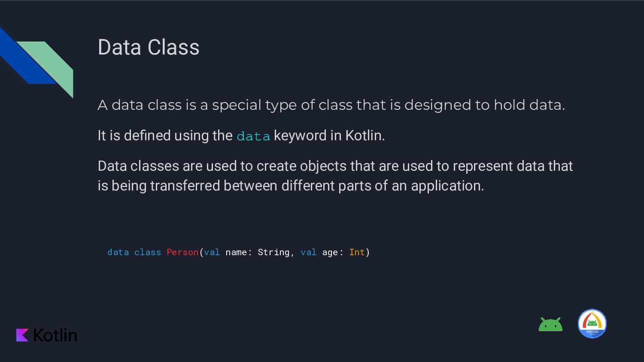
Task: Click the green Android robot head icon
Action: click(x=550, y=324)
